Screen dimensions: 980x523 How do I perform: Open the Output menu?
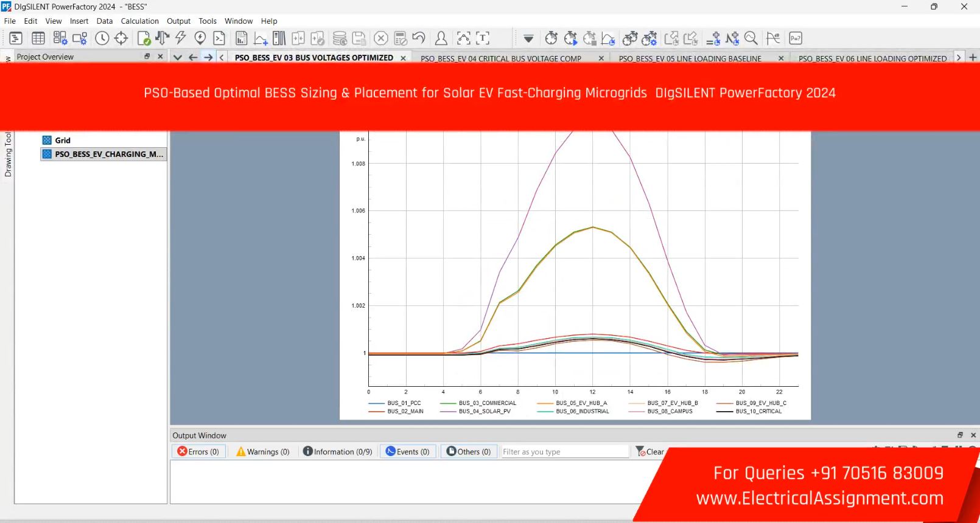[178, 21]
